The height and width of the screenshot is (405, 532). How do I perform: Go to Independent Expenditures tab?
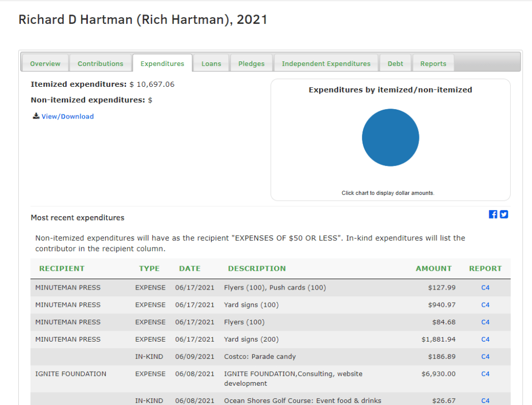(326, 63)
